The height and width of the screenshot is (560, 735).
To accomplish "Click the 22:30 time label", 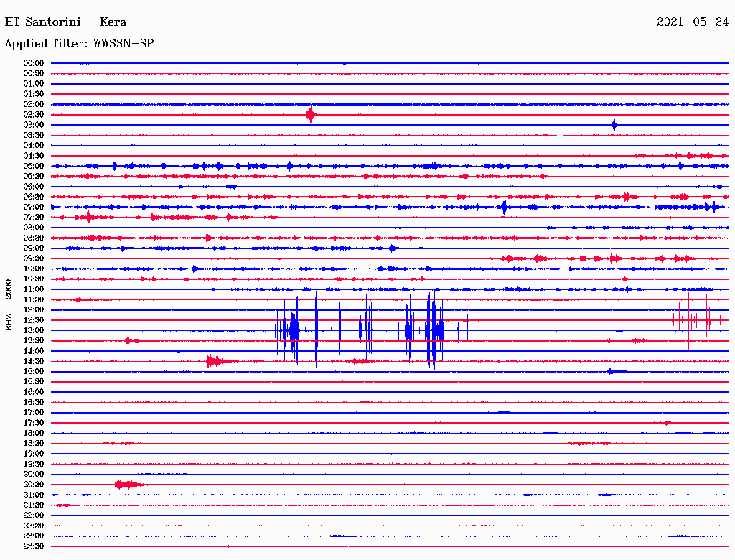I will click(x=34, y=526).
